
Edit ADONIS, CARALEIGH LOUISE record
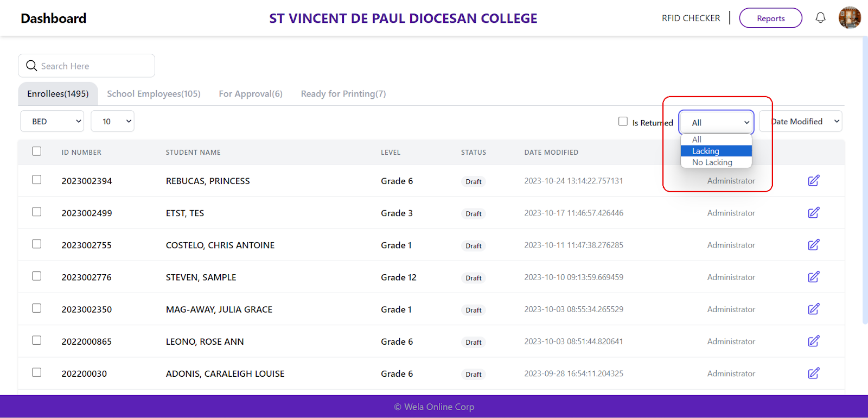pos(813,373)
